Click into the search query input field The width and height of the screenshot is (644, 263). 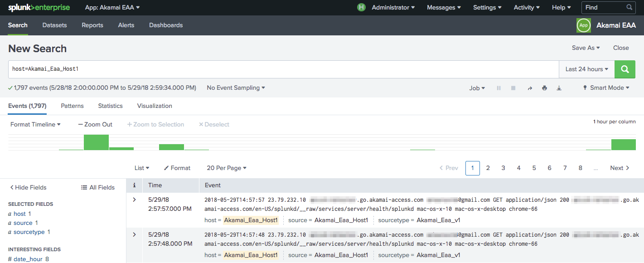click(281, 69)
